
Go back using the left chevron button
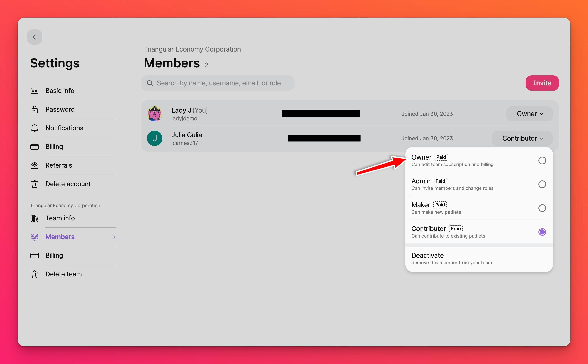point(34,37)
